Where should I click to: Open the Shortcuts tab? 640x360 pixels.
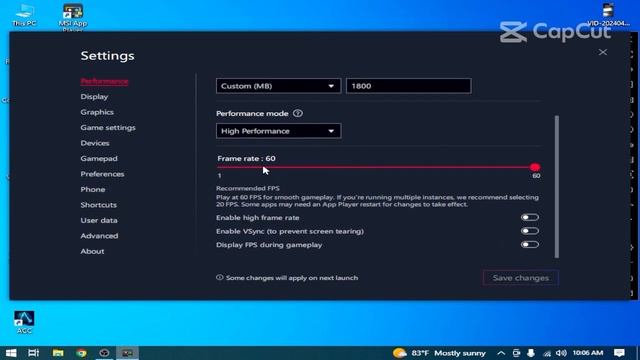tap(98, 205)
